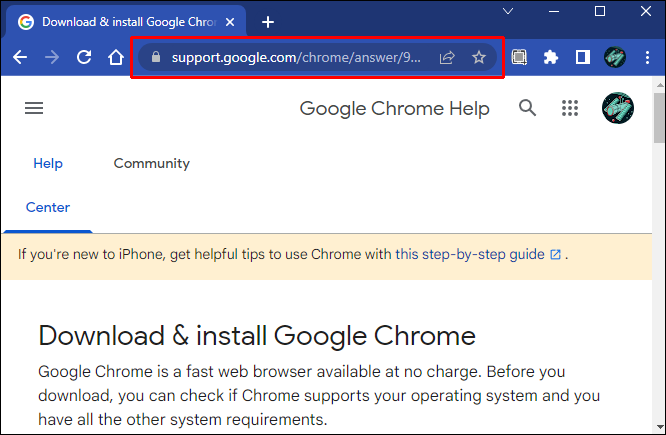
Task: Bookmark this tab with the star icon
Action: tap(479, 57)
